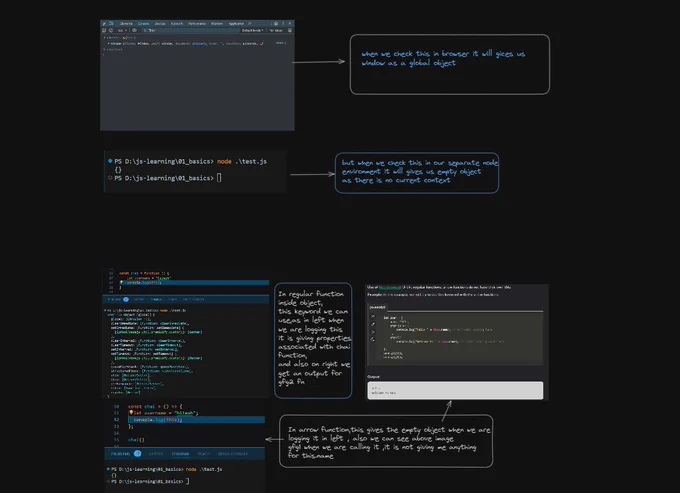Click the lightbulb beside let username in arrow function
The width and height of the screenshot is (680, 493).
pos(131,412)
